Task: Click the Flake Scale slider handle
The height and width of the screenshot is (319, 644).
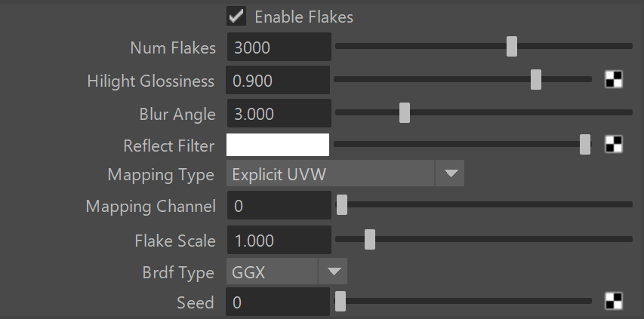Action: (x=370, y=239)
